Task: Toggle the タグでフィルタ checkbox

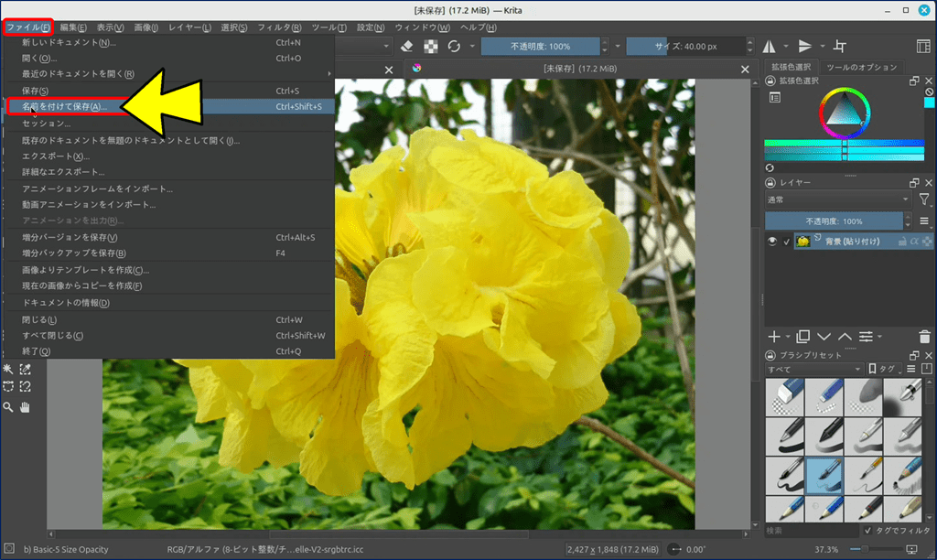Action: pyautogui.click(x=867, y=531)
